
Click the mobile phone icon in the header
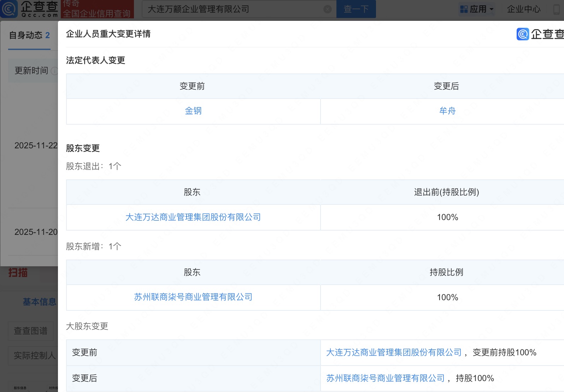(x=556, y=9)
